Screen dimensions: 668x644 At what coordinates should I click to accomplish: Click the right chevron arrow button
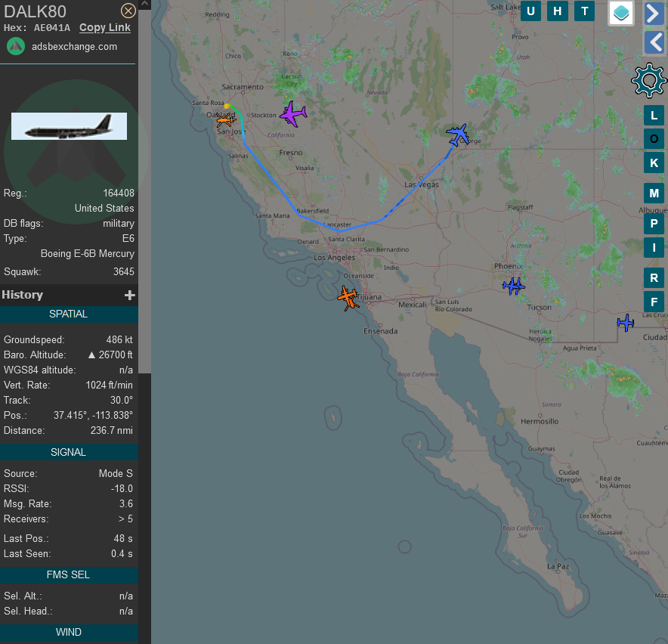click(654, 13)
